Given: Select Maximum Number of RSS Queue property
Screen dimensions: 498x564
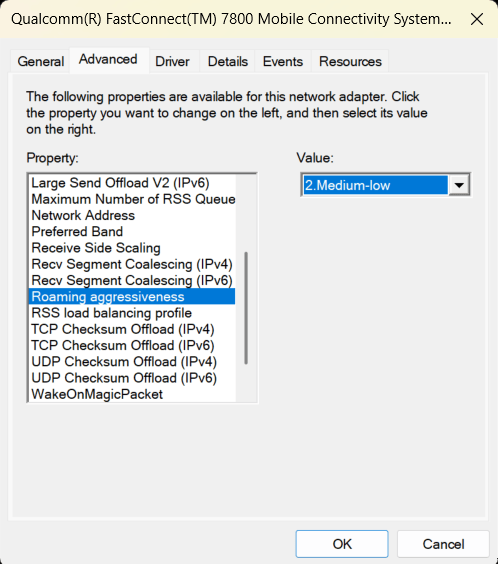Looking at the screenshot, I should (132, 199).
